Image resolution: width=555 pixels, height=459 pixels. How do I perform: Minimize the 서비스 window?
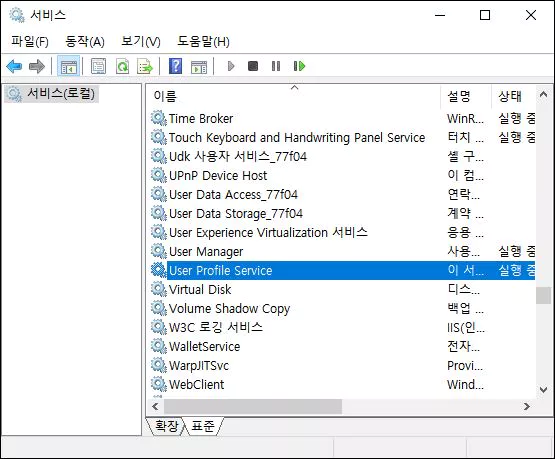tap(440, 15)
